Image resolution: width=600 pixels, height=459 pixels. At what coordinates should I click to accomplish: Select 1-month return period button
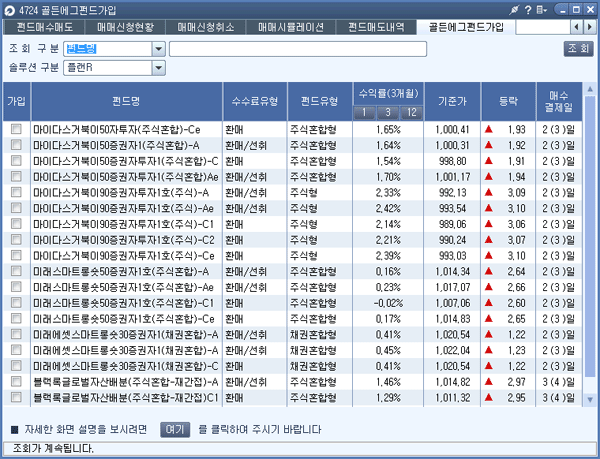coord(364,112)
